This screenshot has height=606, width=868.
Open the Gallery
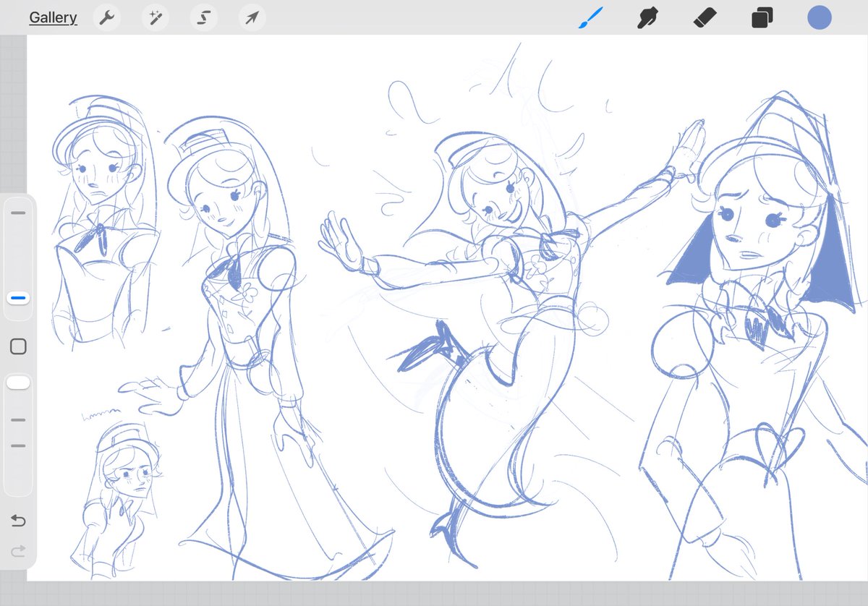(53, 18)
